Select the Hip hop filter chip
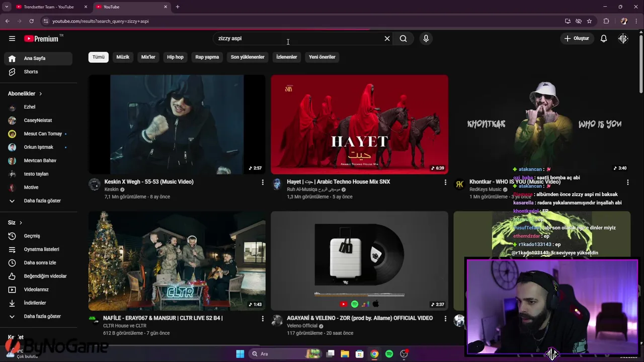This screenshot has width=644, height=362. click(175, 57)
